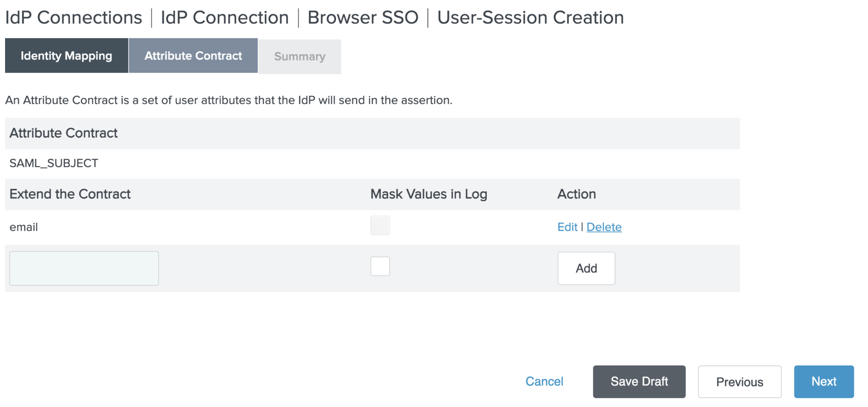Proceed with the Next button
868x407 pixels.
(824, 382)
